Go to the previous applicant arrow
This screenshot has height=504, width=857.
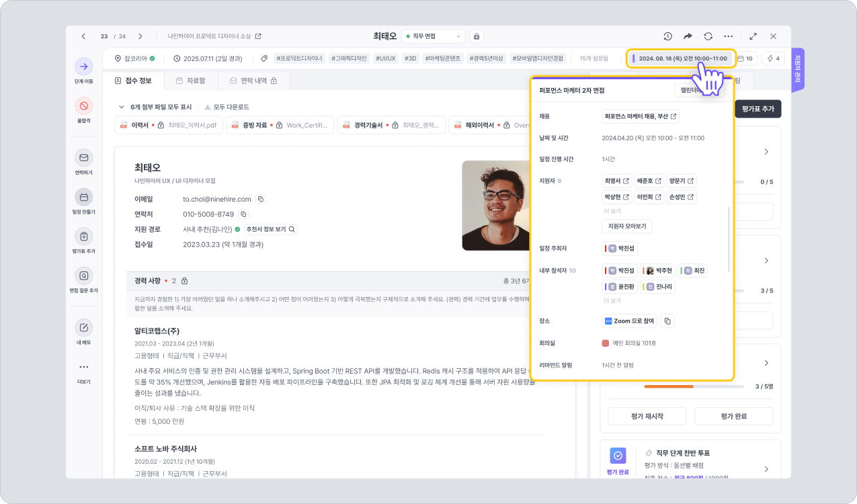83,36
